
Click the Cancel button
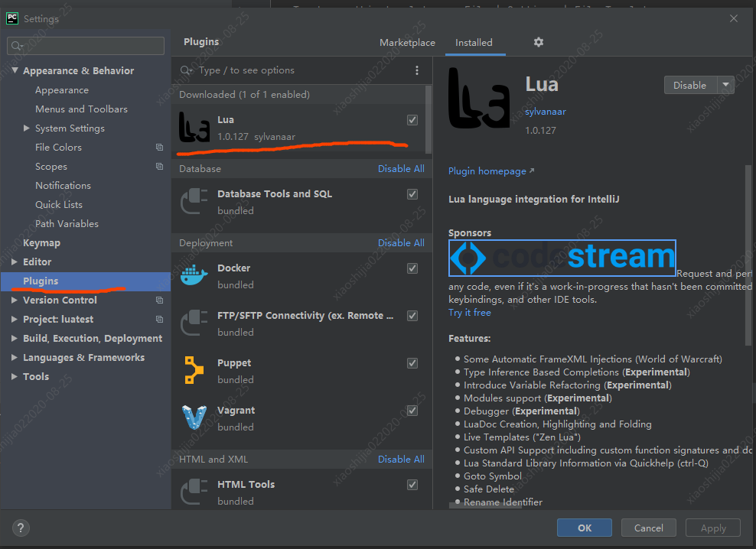(648, 528)
